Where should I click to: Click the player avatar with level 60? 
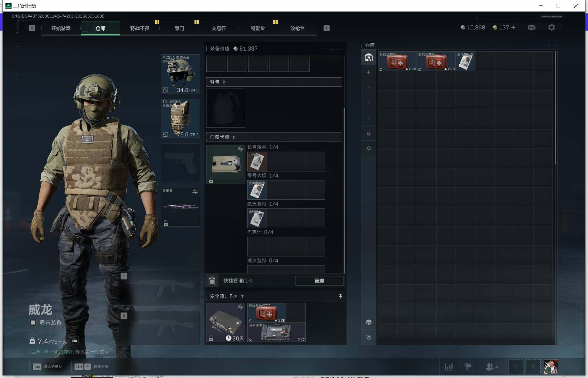pyautogui.click(x=551, y=367)
